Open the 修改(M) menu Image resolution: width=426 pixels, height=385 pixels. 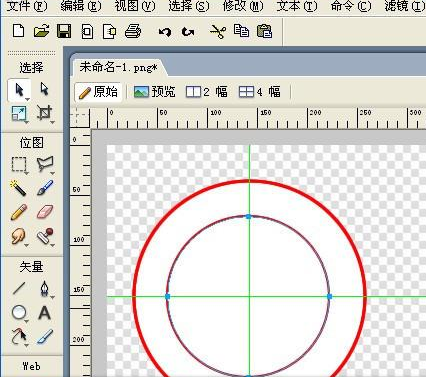tap(243, 6)
